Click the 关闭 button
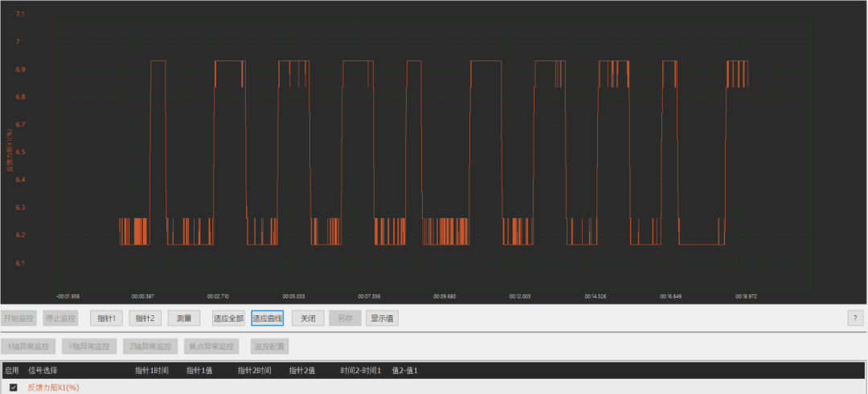The image size is (868, 394). [x=308, y=318]
